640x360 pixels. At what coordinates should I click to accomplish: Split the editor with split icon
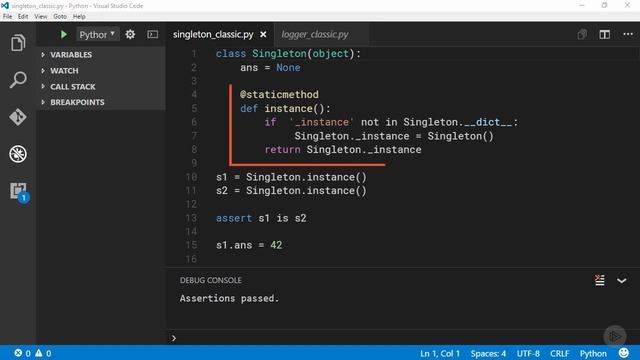604,34
